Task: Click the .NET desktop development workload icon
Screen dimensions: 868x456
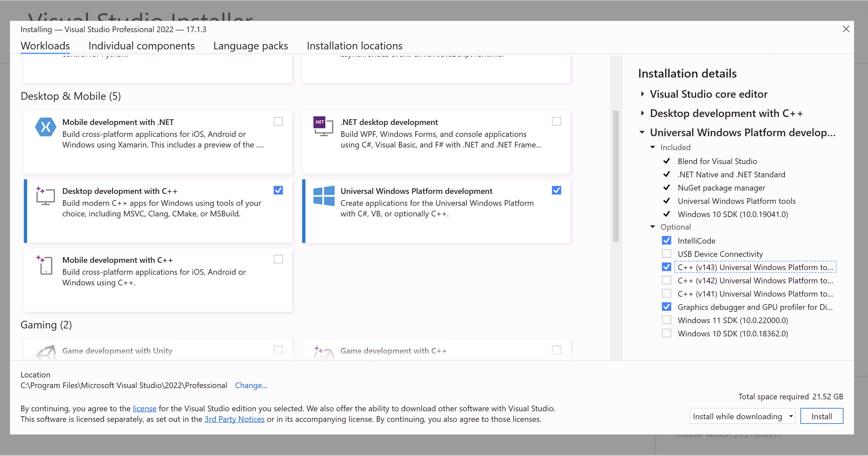Action: [x=323, y=126]
